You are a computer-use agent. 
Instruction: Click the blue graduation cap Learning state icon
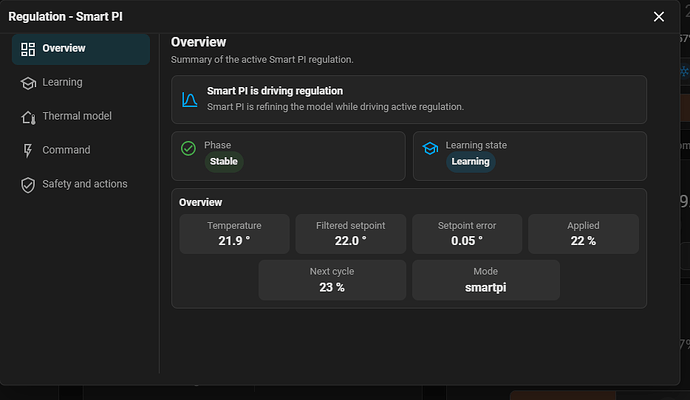430,148
